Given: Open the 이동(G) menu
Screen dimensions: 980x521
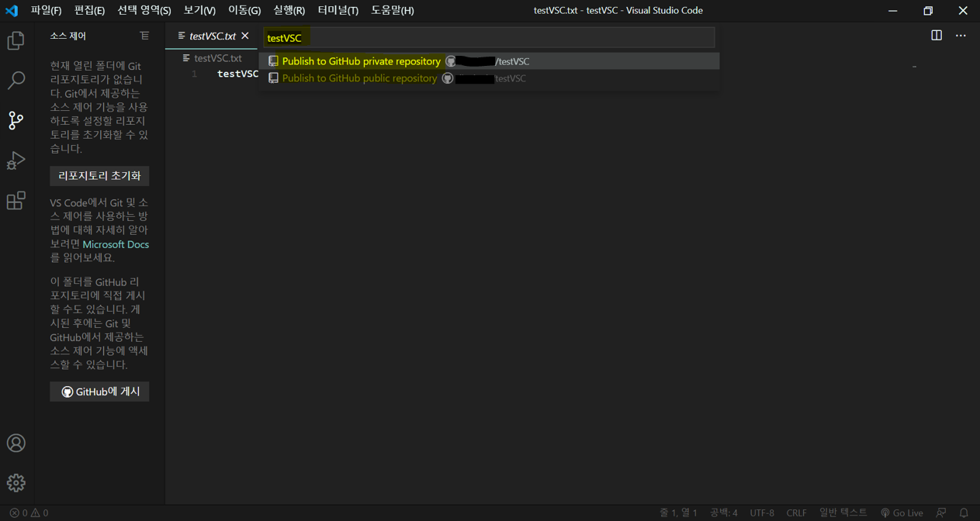Looking at the screenshot, I should click(244, 10).
